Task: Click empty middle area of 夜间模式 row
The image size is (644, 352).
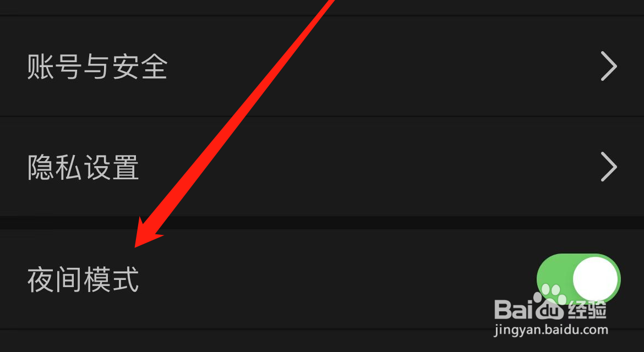Action: pos(329,279)
